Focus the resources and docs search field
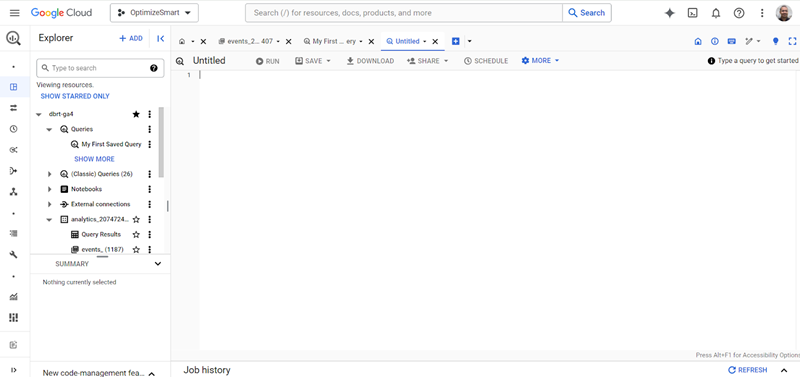The width and height of the screenshot is (800, 377). pos(404,13)
